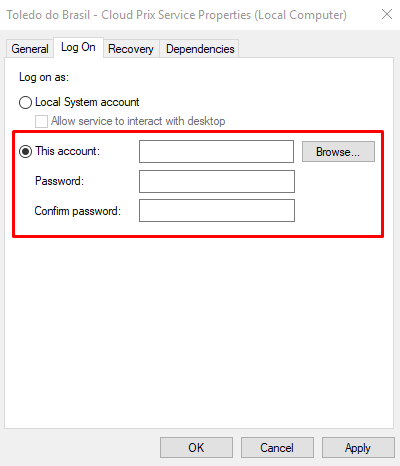Switch to the General tab
The height and width of the screenshot is (466, 400).
click(x=30, y=49)
